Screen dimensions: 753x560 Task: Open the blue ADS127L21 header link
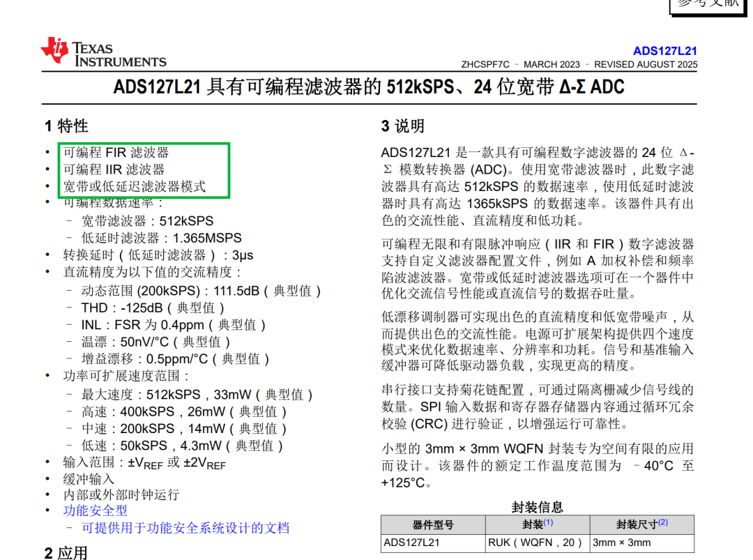coord(664,51)
